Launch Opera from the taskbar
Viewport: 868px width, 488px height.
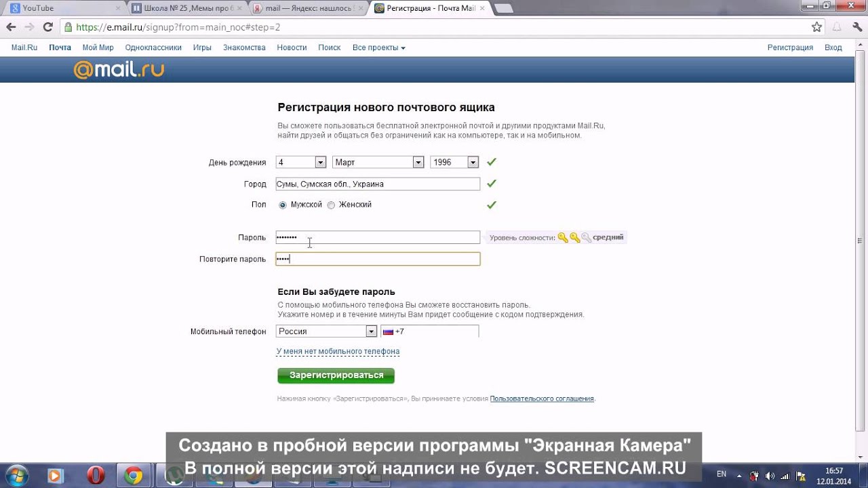click(96, 476)
